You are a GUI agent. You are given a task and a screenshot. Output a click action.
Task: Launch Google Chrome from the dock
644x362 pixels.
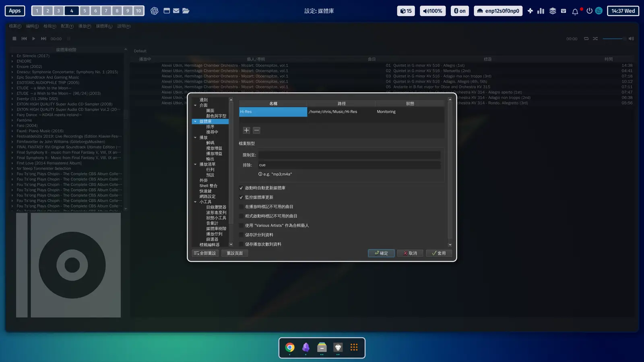tap(290, 347)
